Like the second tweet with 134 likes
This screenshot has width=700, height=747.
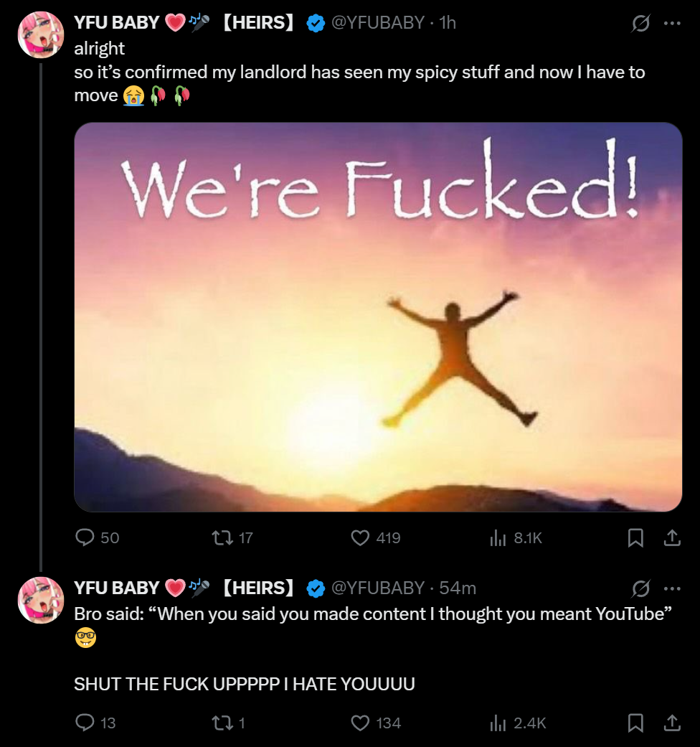click(360, 723)
